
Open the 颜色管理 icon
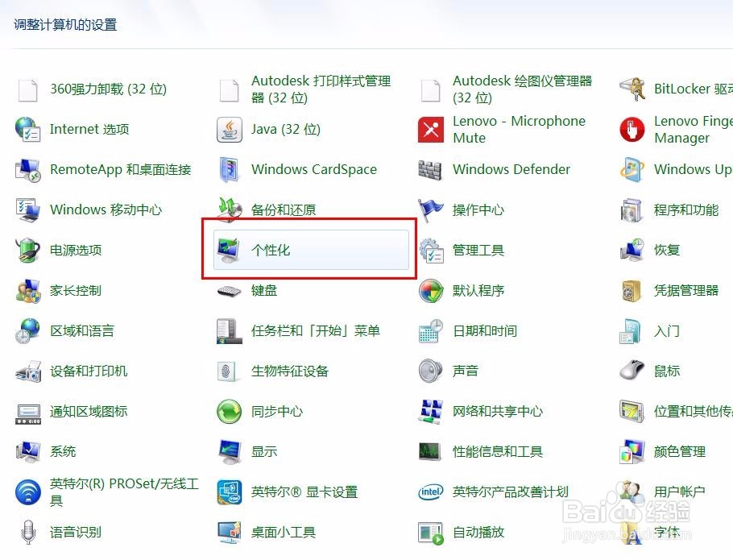(632, 452)
